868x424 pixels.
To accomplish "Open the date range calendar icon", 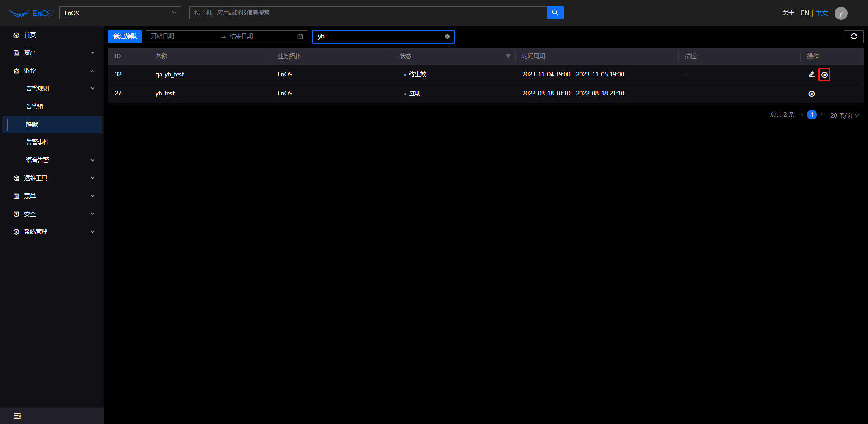I will pos(300,37).
